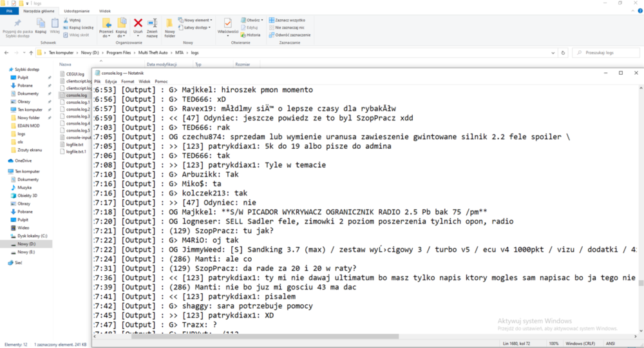Open recent locations arrow beside forward button
Screen dimensions: 644x348
24,53
